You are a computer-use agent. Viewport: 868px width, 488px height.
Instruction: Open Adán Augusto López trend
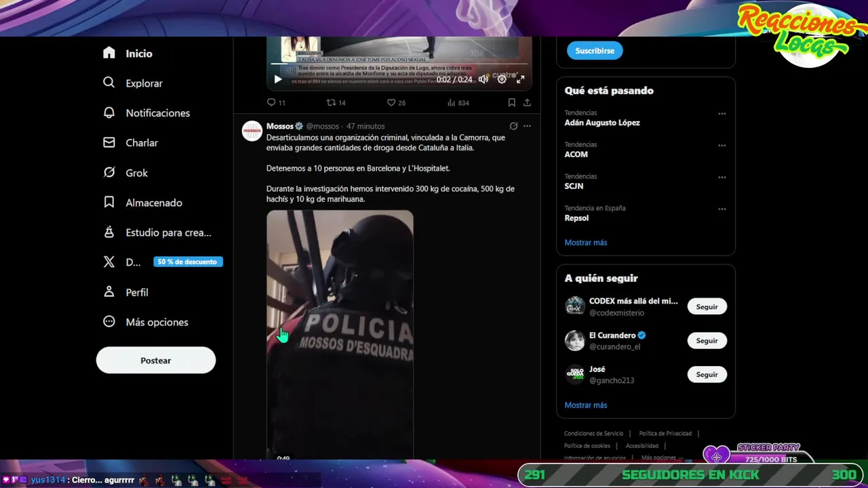602,123
